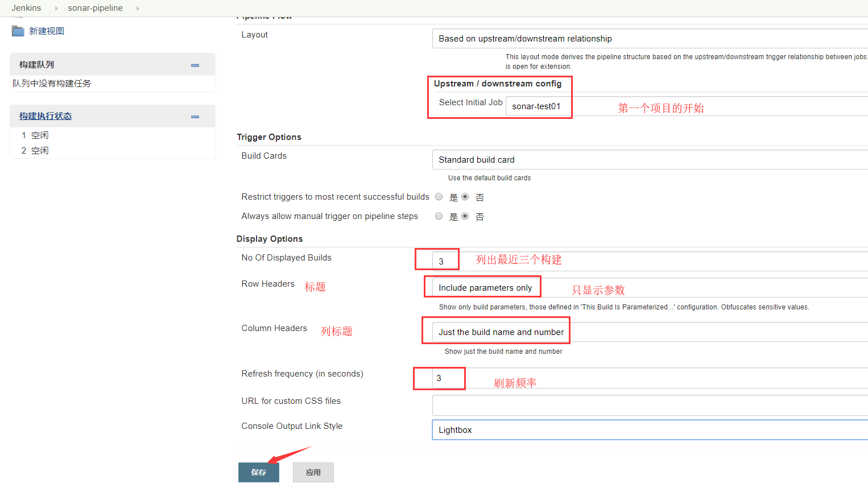The width and height of the screenshot is (868, 500).
Task: Click the breadcrumb arrow after Jenkins
Action: [56, 9]
